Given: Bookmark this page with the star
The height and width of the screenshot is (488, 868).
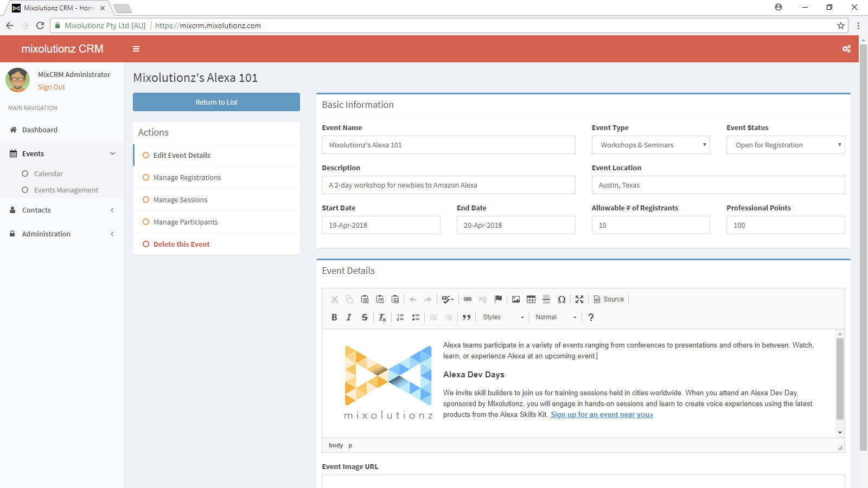Looking at the screenshot, I should (841, 25).
